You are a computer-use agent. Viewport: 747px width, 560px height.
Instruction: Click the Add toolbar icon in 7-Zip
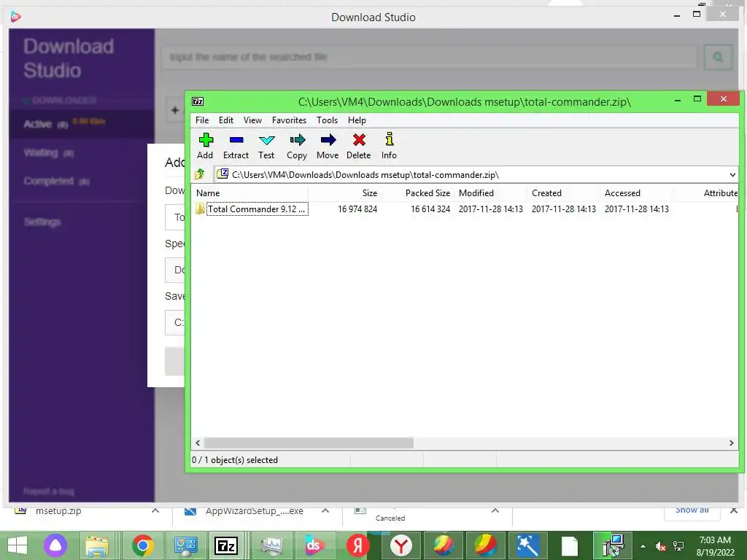pos(205,146)
